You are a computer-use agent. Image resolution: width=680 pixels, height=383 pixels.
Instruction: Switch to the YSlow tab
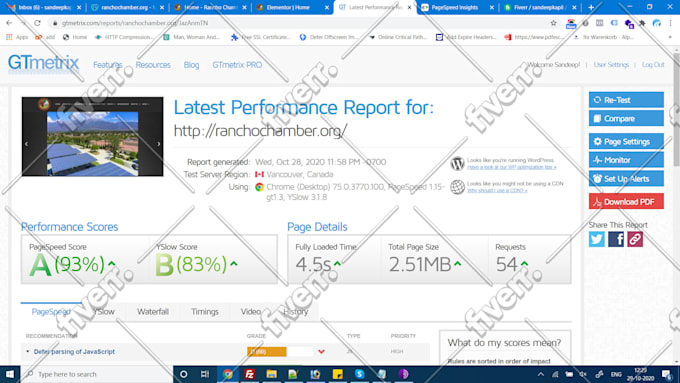[x=104, y=311]
